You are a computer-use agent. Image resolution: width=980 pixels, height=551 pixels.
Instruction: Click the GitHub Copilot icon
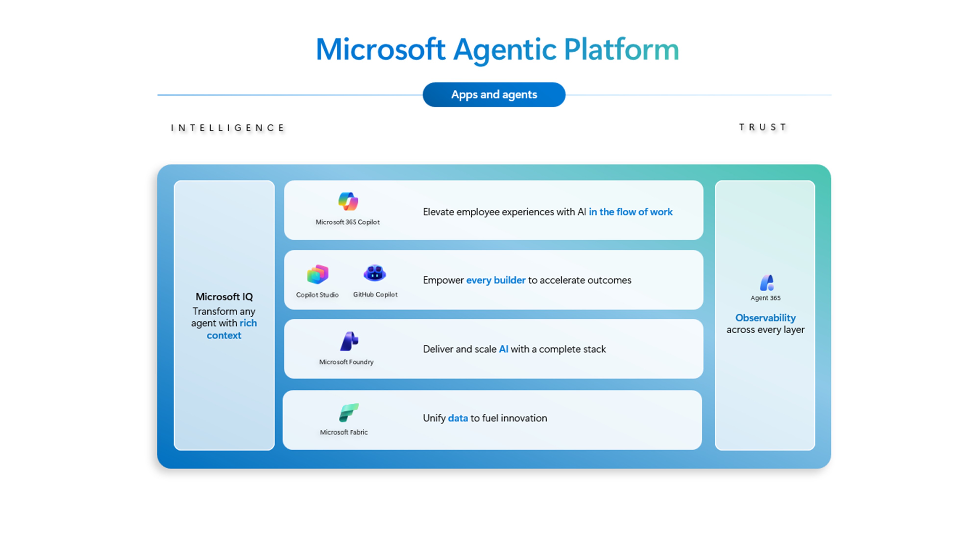pos(375,273)
